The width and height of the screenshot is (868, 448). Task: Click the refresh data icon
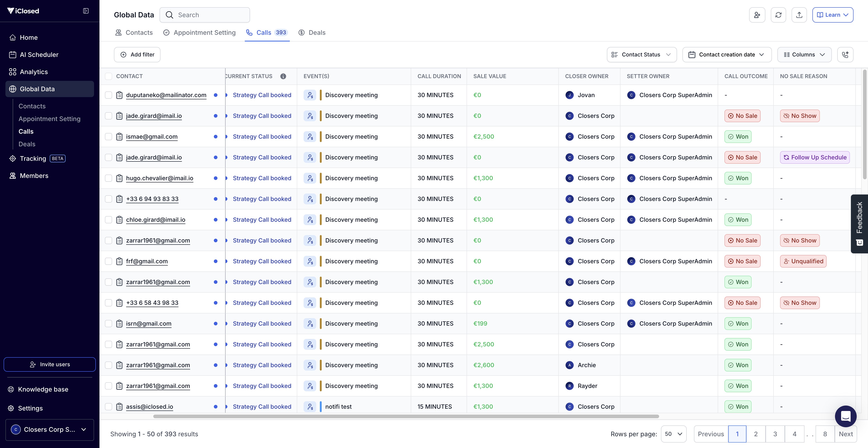coord(778,15)
